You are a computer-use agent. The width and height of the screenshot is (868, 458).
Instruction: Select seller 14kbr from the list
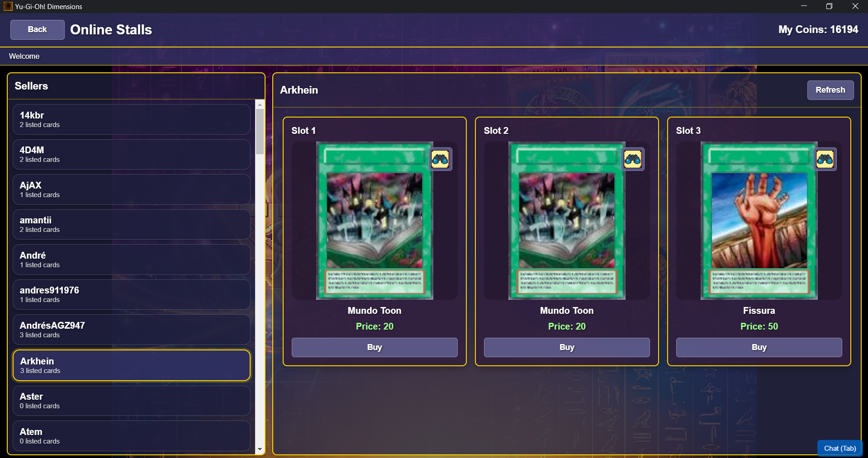(132, 119)
